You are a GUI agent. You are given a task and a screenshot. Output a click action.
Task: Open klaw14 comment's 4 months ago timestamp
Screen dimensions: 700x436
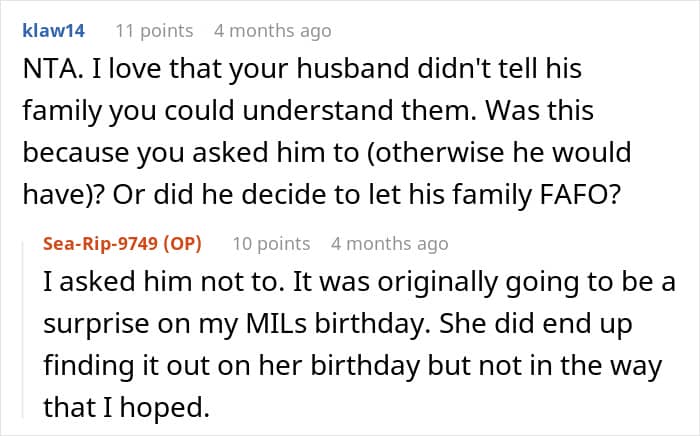(273, 31)
